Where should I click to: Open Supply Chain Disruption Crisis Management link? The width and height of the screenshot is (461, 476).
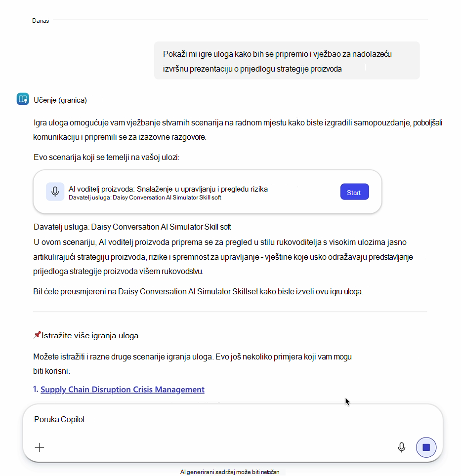click(123, 390)
